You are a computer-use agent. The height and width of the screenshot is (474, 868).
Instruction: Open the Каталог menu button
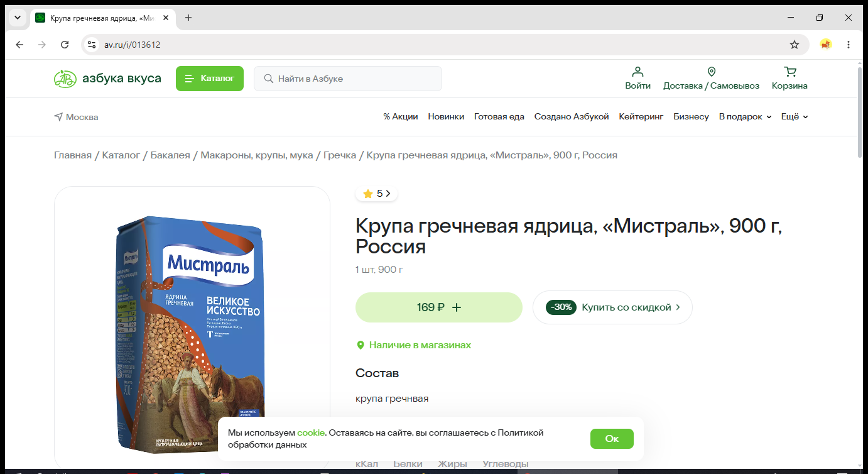[209, 79]
